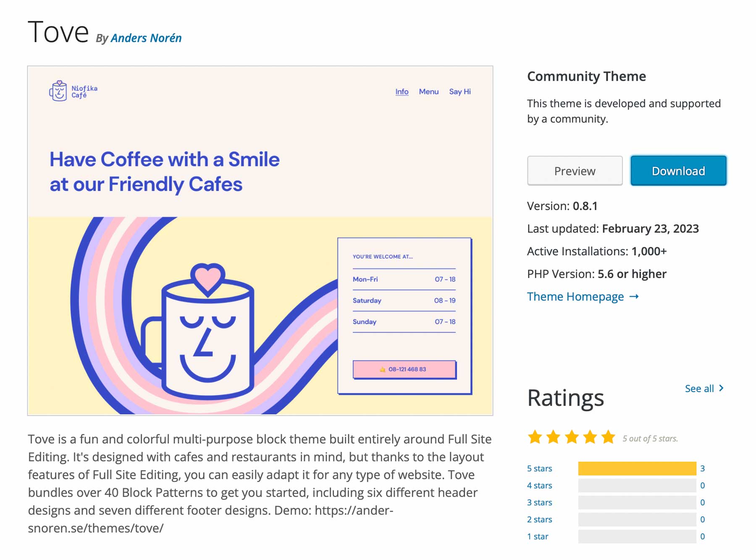Download the Tove theme

click(678, 171)
